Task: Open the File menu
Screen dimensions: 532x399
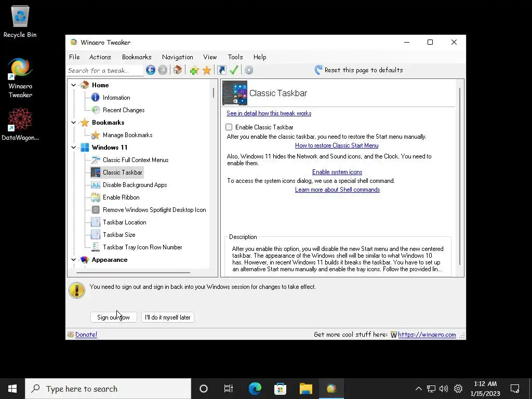Action: pos(74,57)
